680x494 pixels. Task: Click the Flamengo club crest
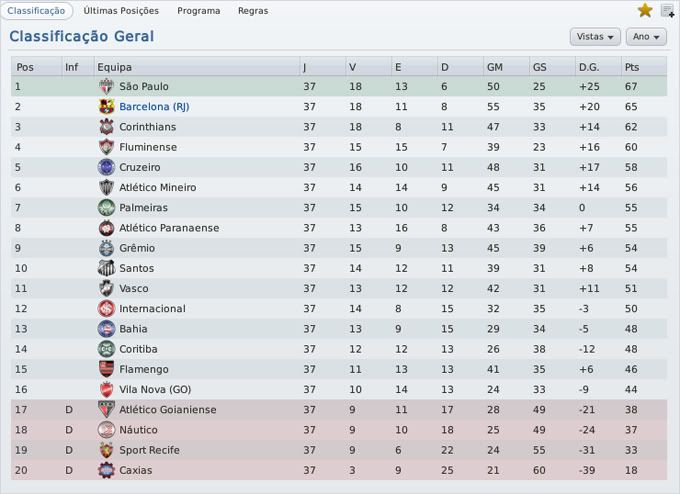[x=106, y=369]
